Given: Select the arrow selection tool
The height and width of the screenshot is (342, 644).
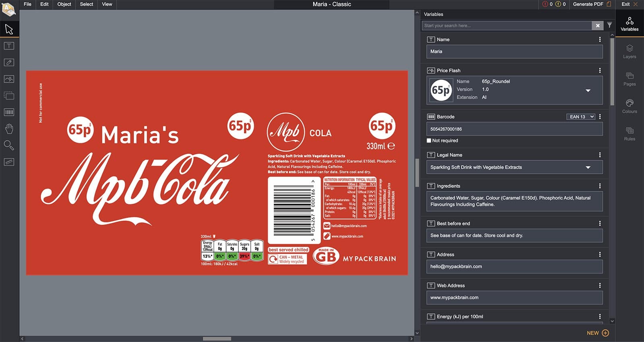Looking at the screenshot, I should coord(9,29).
